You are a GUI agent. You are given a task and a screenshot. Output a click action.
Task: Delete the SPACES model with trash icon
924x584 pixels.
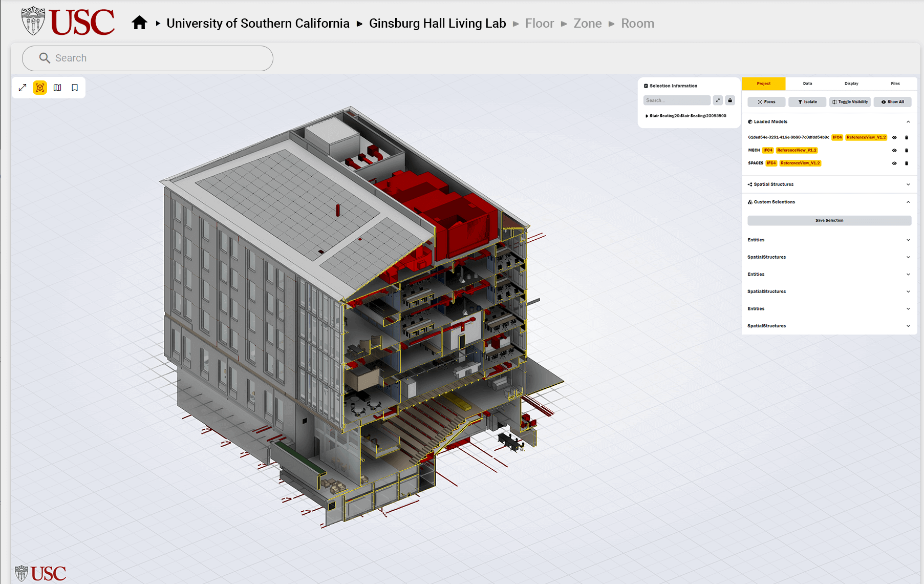906,163
